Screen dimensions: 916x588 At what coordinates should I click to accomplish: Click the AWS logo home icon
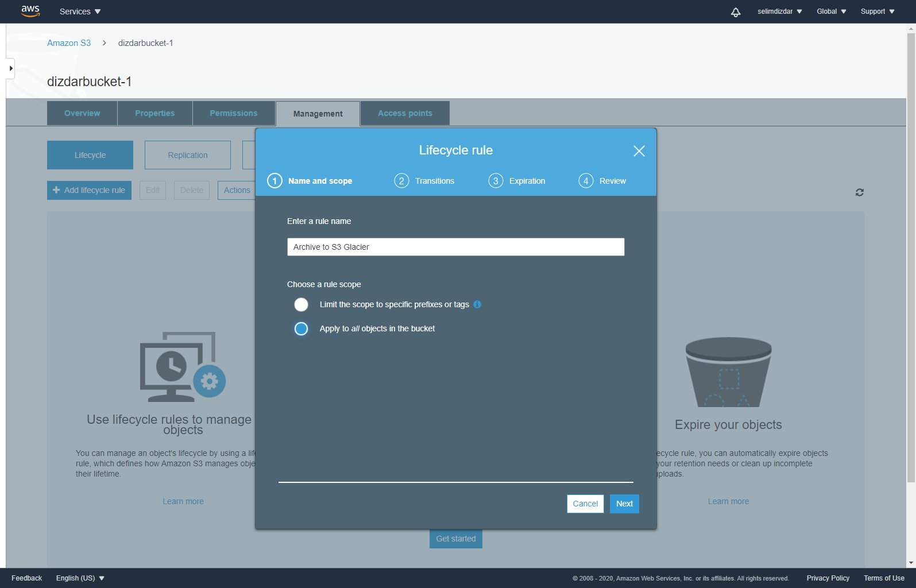[x=30, y=11]
